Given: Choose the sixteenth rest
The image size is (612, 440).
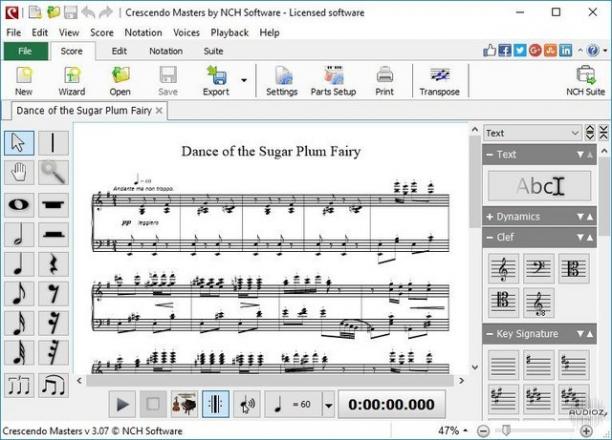Looking at the screenshot, I should 53,323.
